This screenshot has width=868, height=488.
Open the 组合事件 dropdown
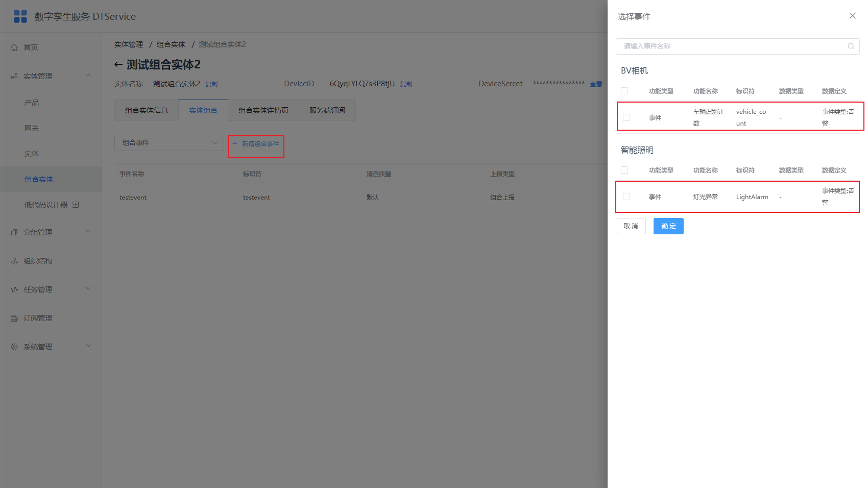point(169,143)
